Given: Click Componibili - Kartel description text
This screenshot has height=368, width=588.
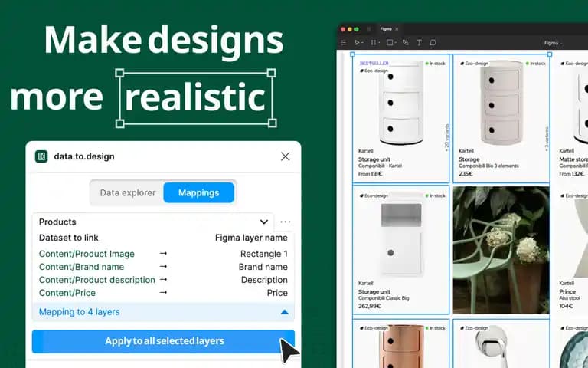Looking at the screenshot, I should tap(380, 166).
